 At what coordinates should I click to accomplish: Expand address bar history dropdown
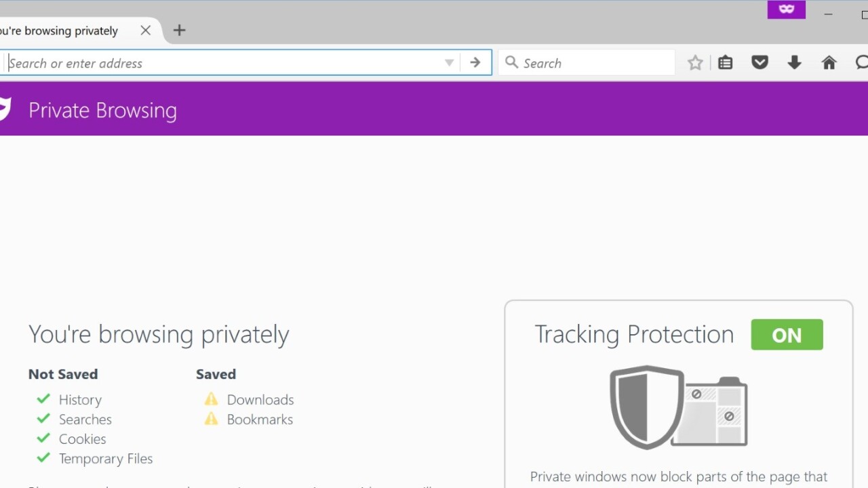(x=449, y=63)
